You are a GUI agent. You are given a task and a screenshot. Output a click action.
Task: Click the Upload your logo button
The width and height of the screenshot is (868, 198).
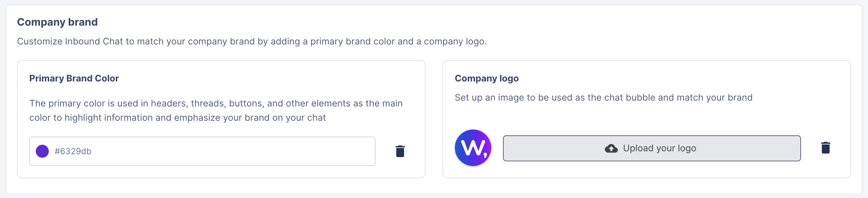pyautogui.click(x=652, y=148)
